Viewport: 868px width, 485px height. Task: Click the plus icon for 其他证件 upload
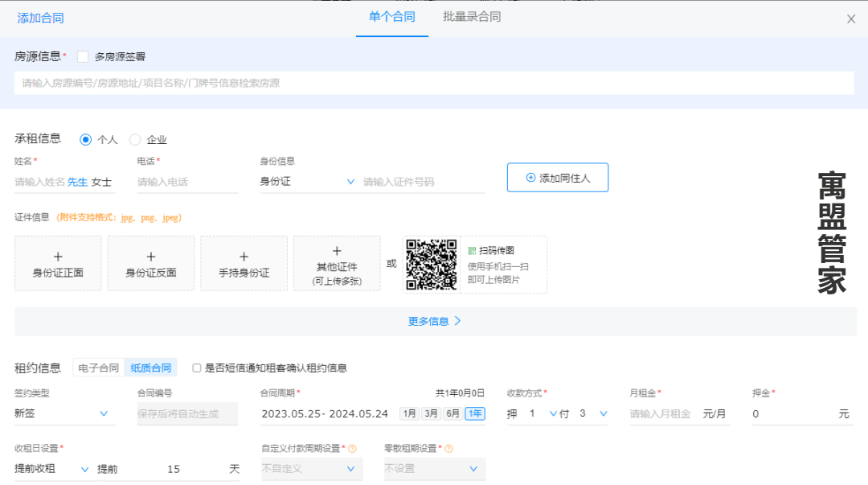point(337,251)
